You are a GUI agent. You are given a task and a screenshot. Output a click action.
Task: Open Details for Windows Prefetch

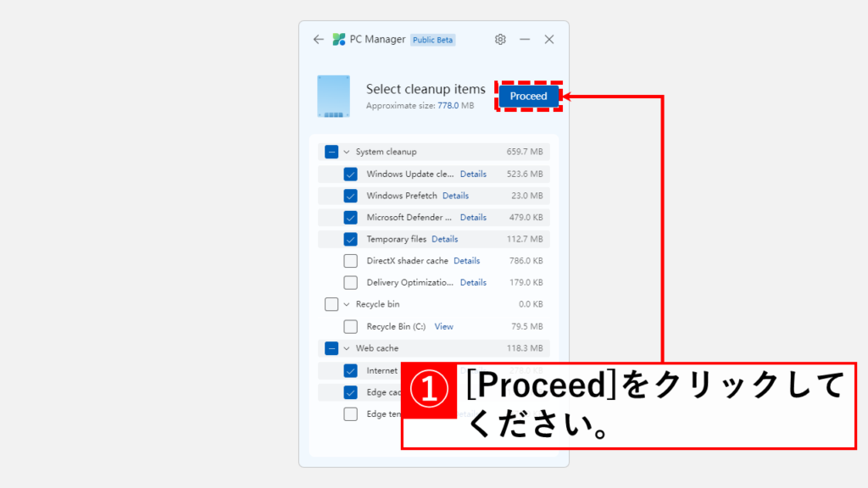coord(455,196)
